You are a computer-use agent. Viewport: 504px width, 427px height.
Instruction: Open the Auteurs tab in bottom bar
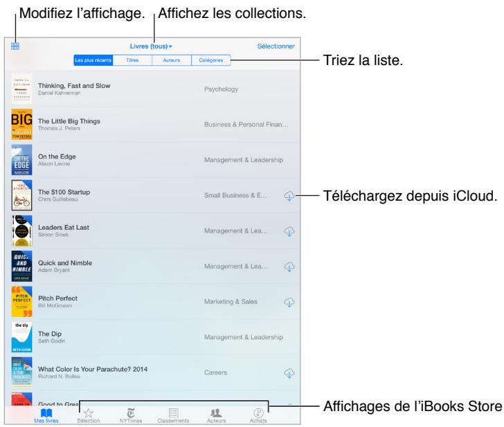(x=216, y=415)
